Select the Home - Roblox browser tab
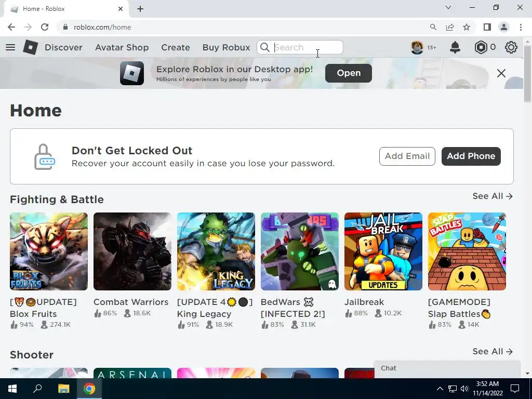The height and width of the screenshot is (399, 532). click(66, 9)
